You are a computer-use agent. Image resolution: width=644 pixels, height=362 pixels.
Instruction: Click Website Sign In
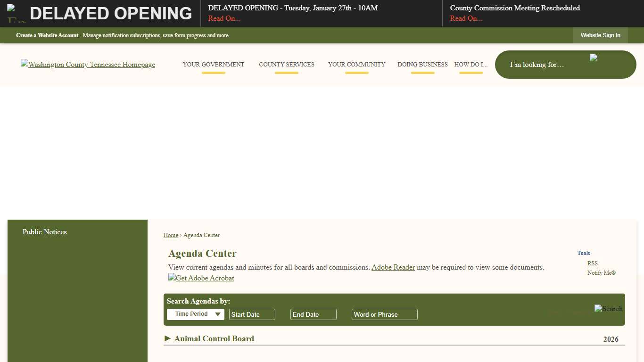[x=600, y=35]
